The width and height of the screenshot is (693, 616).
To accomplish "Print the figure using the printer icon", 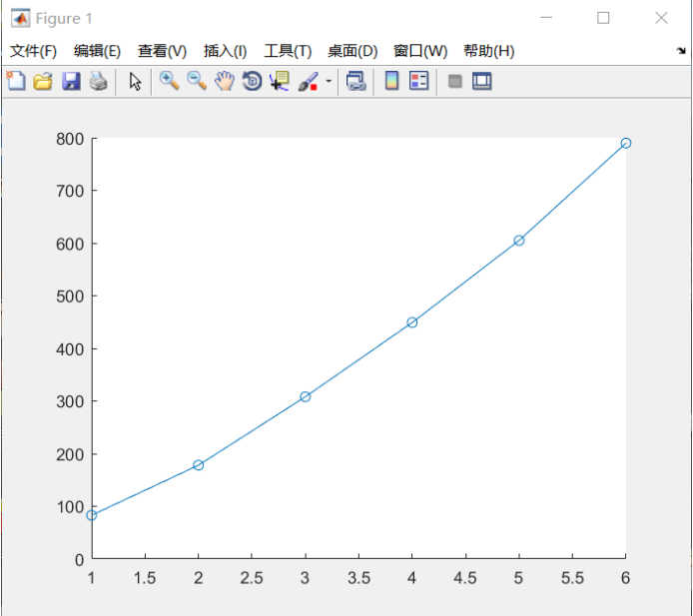I will [98, 81].
